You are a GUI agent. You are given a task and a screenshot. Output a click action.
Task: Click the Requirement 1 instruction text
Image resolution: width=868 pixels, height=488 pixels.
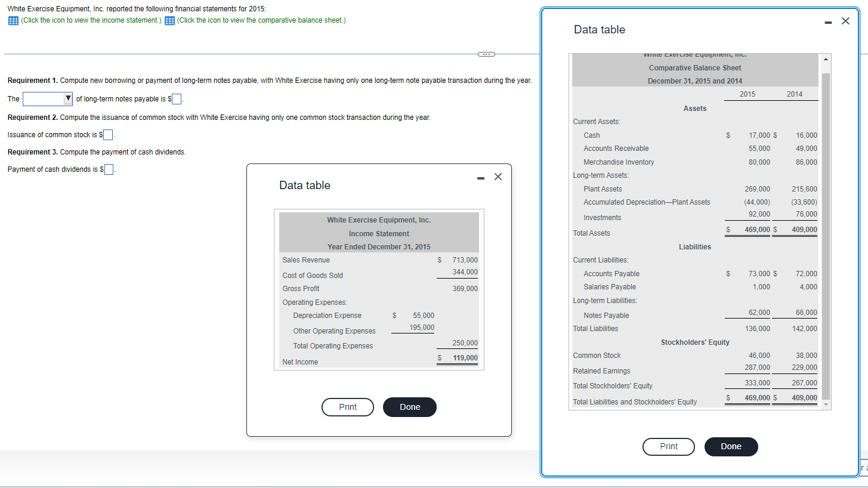[x=270, y=81]
